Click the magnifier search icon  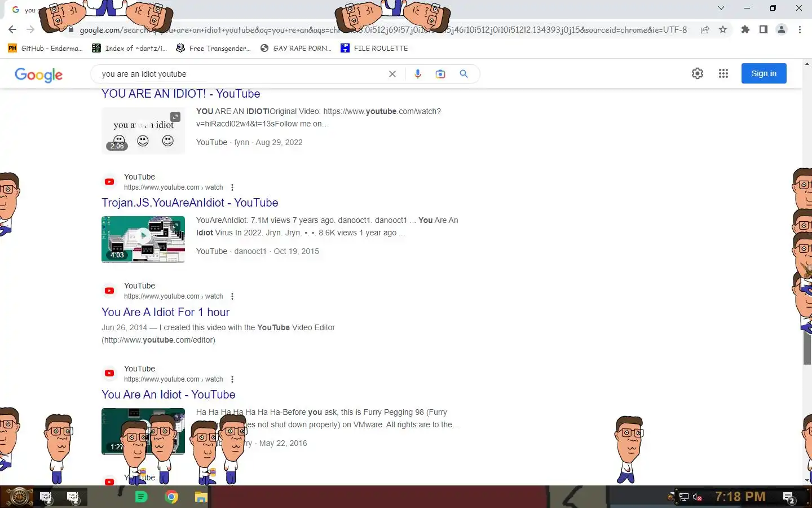click(x=464, y=74)
